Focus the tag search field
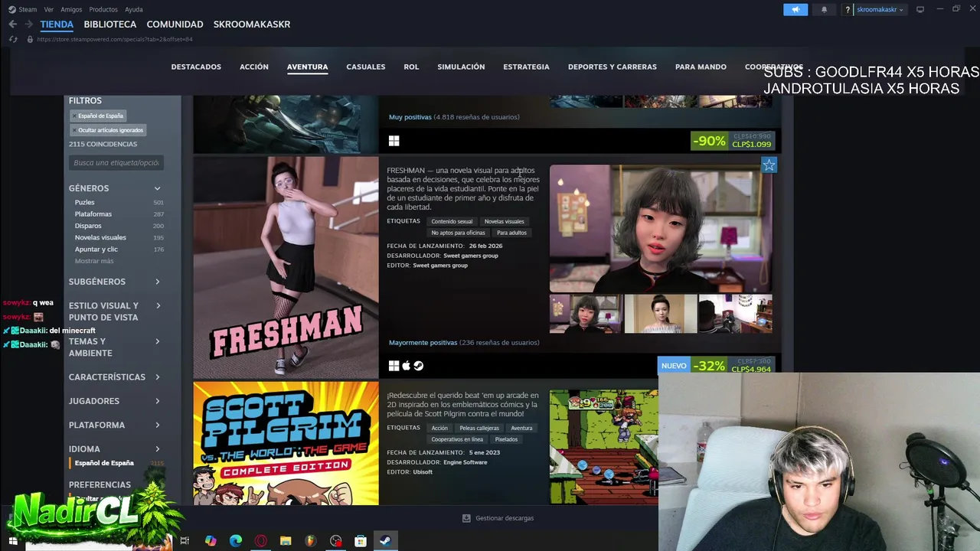 coord(116,162)
